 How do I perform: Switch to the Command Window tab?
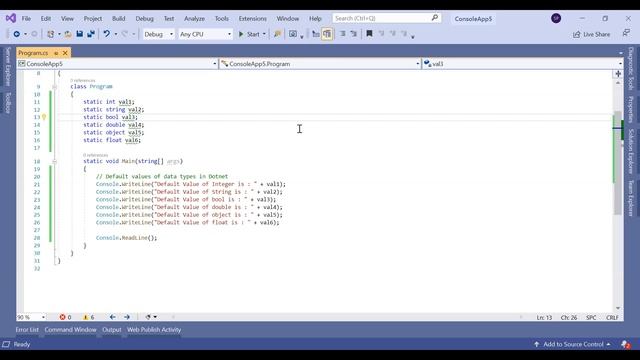tap(71, 330)
